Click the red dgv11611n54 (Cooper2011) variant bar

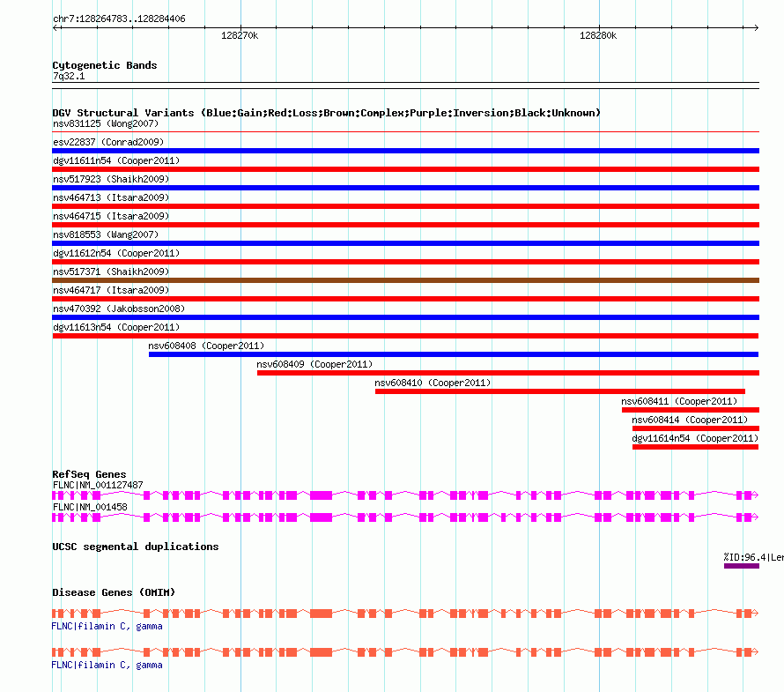click(x=405, y=169)
